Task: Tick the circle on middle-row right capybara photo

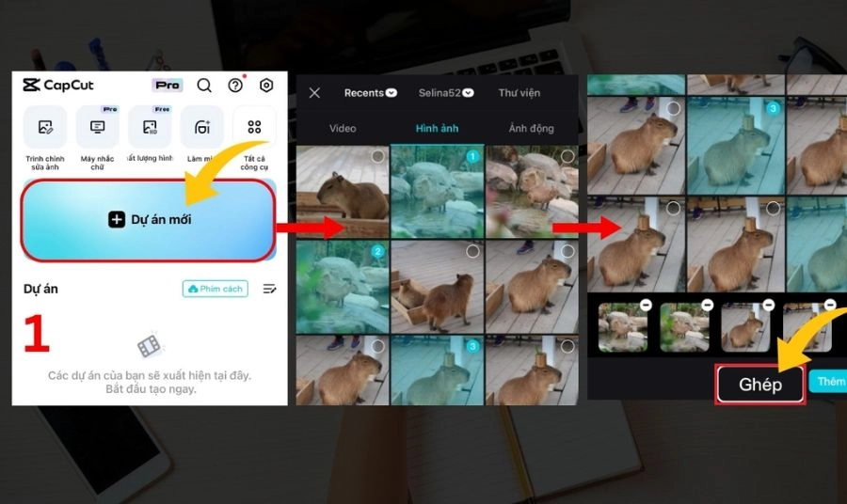Action: tap(567, 251)
